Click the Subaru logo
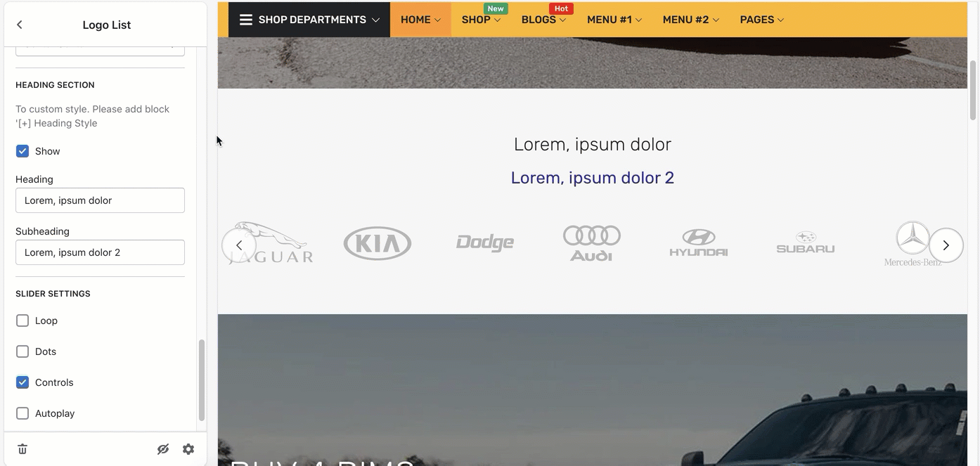Screen dimensions: 980x466 click(x=806, y=242)
